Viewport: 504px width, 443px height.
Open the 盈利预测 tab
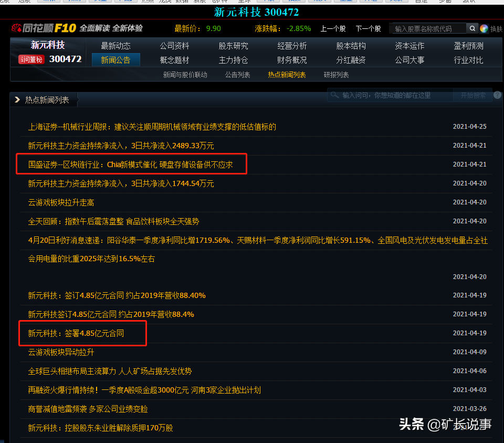point(469,46)
